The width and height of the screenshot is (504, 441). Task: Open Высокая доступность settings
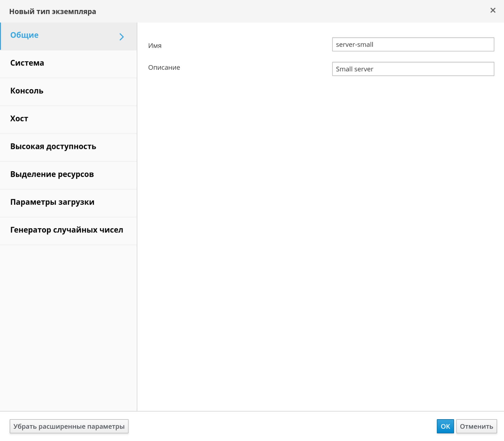click(x=53, y=146)
